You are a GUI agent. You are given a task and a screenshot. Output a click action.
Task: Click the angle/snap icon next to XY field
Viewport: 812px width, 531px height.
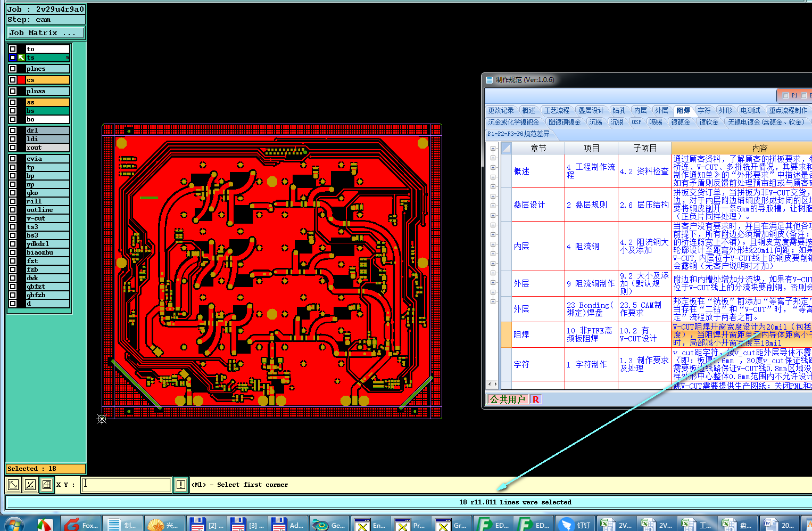pos(30,485)
